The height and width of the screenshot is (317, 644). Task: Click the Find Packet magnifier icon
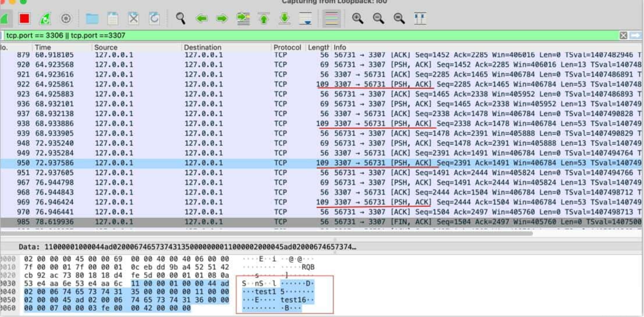180,18
